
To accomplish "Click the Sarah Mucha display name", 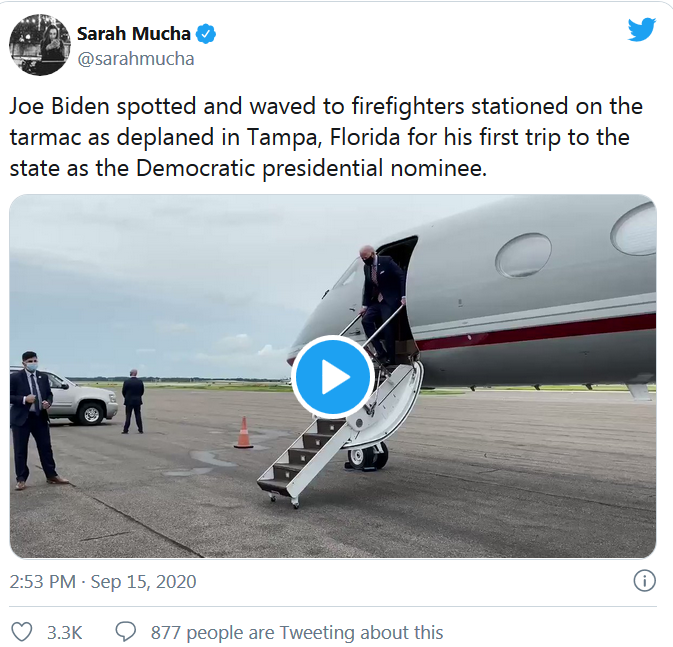I will click(x=134, y=34).
